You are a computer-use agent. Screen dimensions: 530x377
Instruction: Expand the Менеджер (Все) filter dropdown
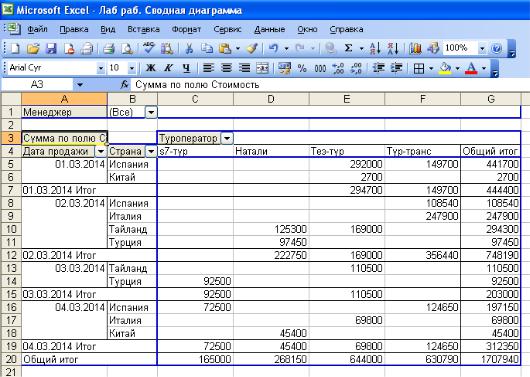(151, 112)
